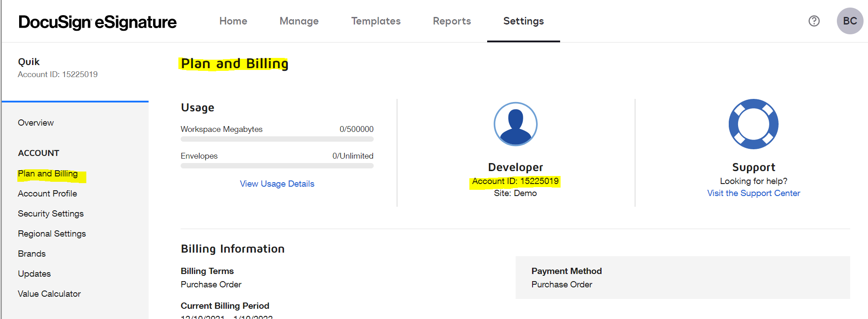Click the Envelopes usage bar
This screenshot has width=868, height=319.
(x=277, y=166)
